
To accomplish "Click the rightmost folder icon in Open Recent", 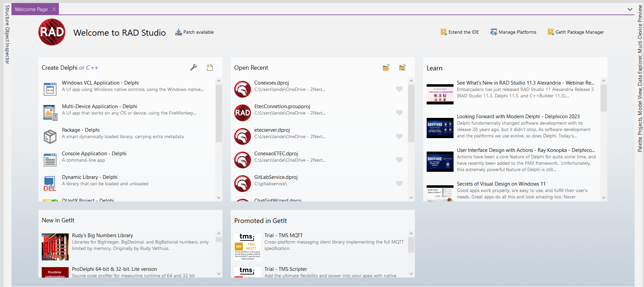I will point(402,68).
